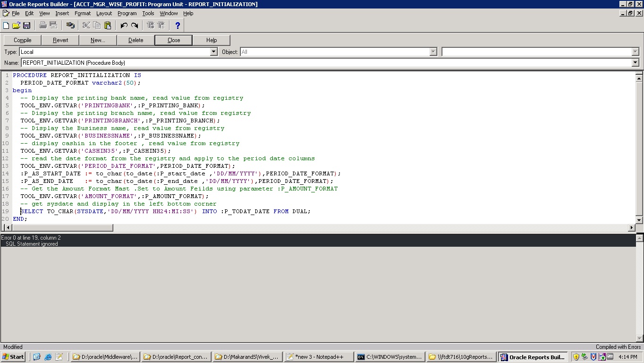Viewport: 644px width, 363px height.
Task: Click the Delete program unit button
Action: (x=136, y=40)
